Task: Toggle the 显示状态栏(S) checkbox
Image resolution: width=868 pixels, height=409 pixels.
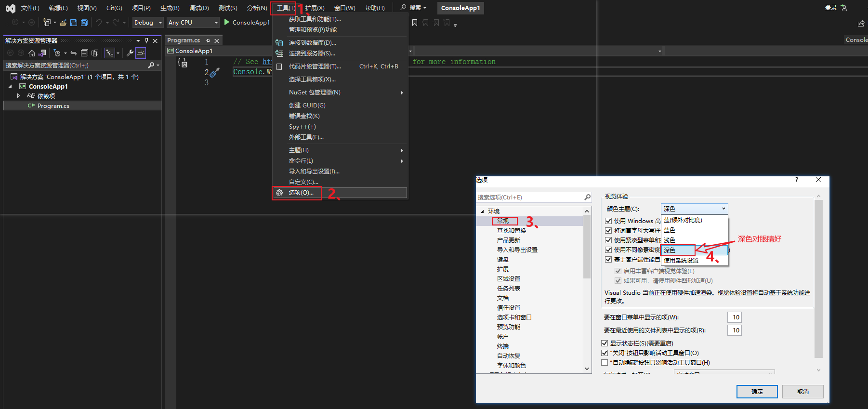Action: 605,343
